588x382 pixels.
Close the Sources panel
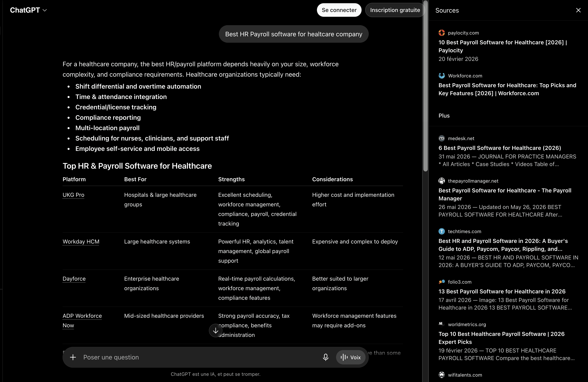point(578,10)
